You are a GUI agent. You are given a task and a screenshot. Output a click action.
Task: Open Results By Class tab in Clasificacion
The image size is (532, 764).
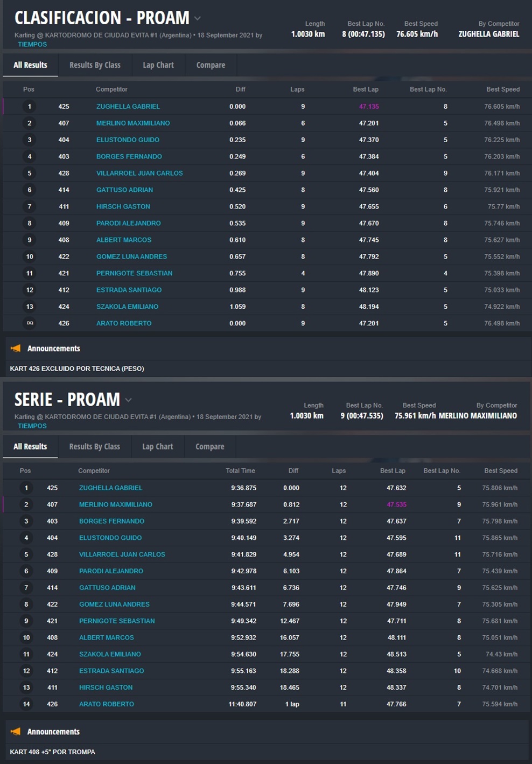pos(95,65)
